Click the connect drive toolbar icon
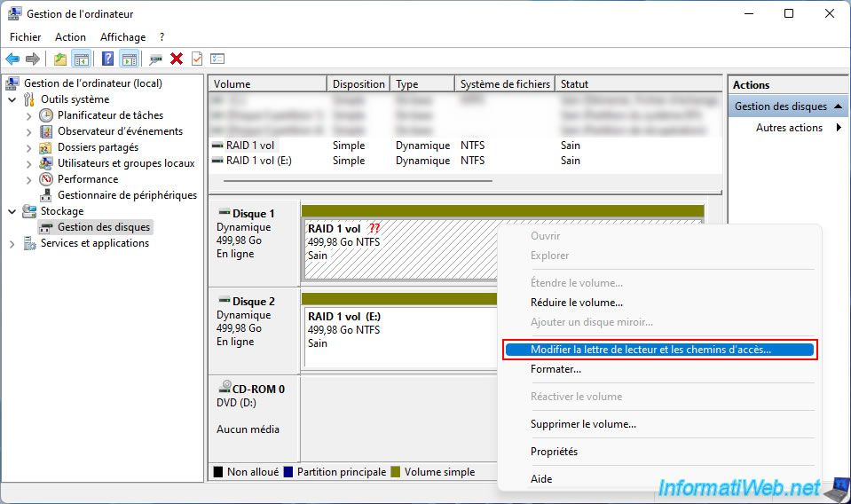This screenshot has height=504, width=851. pyautogui.click(x=155, y=59)
